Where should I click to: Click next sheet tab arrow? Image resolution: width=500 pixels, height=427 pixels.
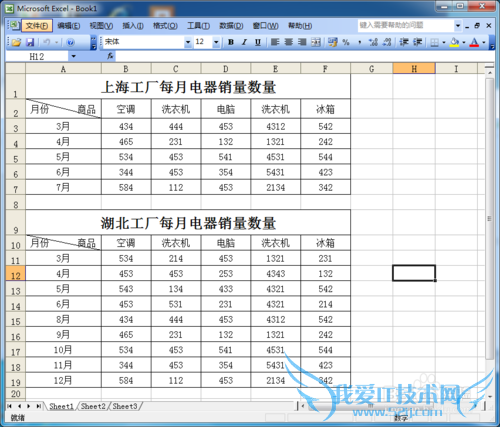[x=29, y=406]
